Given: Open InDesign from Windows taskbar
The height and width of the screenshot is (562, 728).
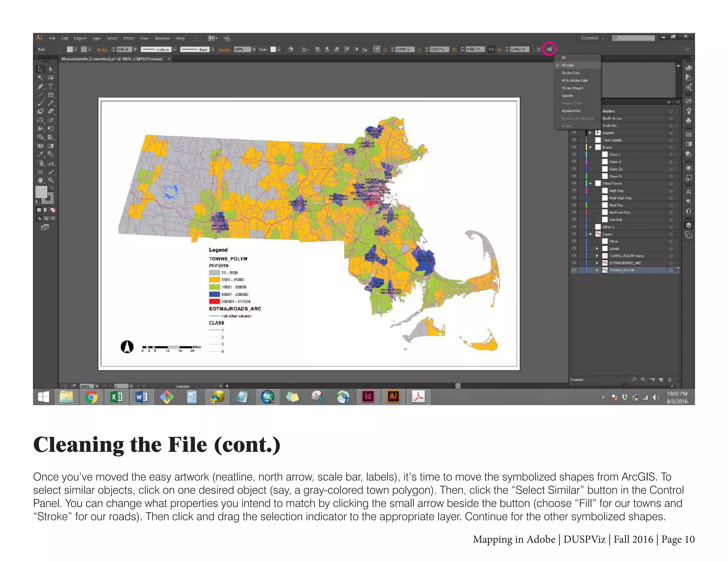Looking at the screenshot, I should pos(368,396).
